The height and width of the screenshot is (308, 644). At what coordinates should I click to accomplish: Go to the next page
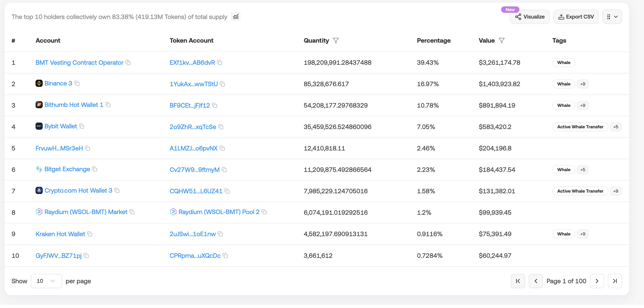click(597, 281)
